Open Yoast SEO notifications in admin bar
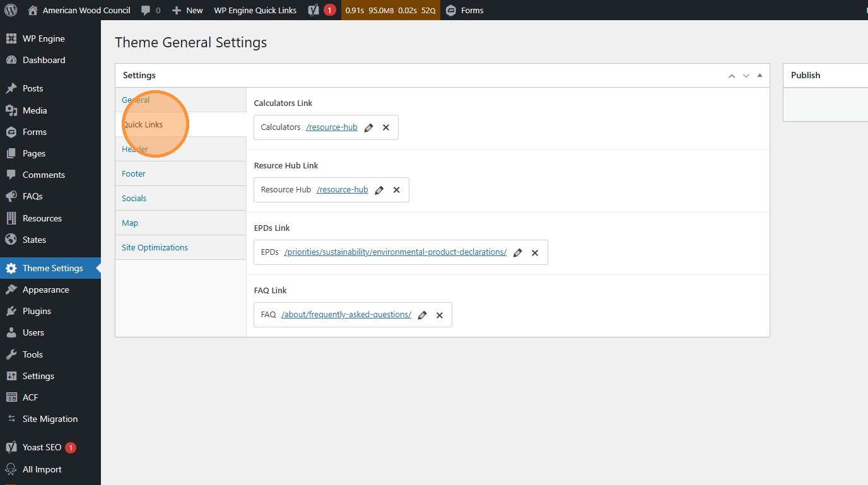Viewport: 868px width, 485px height. 322,10
